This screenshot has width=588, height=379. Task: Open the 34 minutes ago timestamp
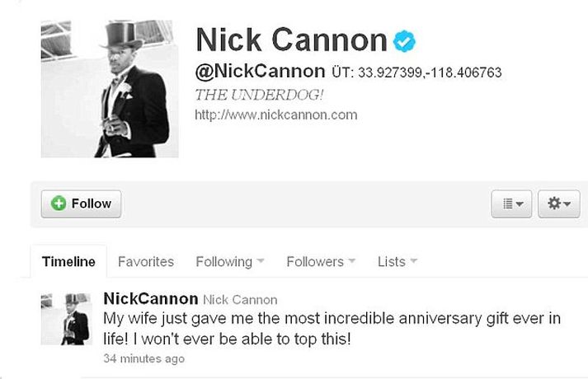[x=144, y=358]
